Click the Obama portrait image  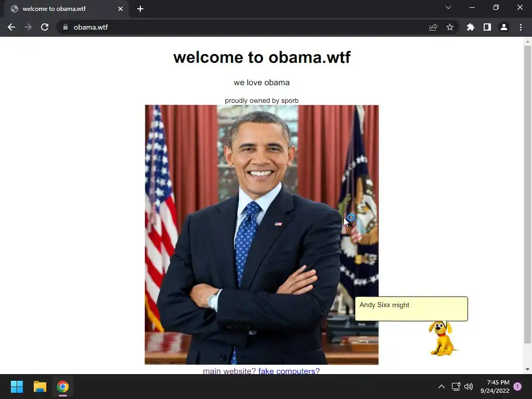point(262,235)
